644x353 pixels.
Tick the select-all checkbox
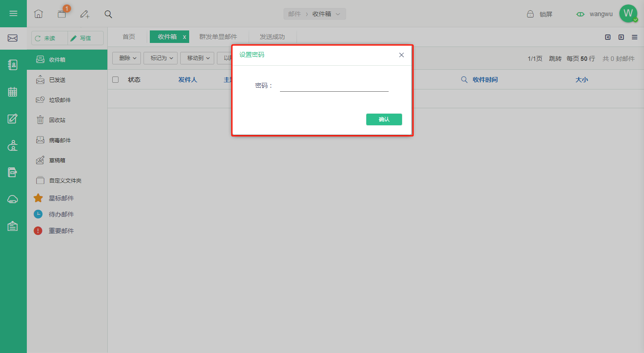[x=115, y=80]
